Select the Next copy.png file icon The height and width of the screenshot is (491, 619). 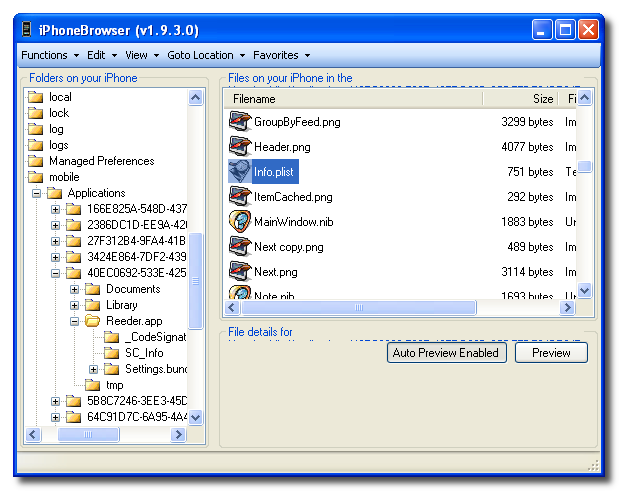240,247
